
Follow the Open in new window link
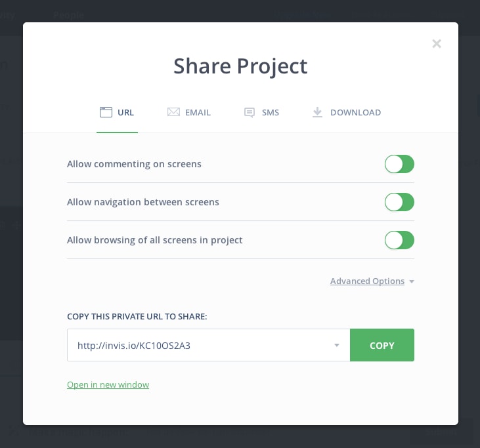click(108, 385)
